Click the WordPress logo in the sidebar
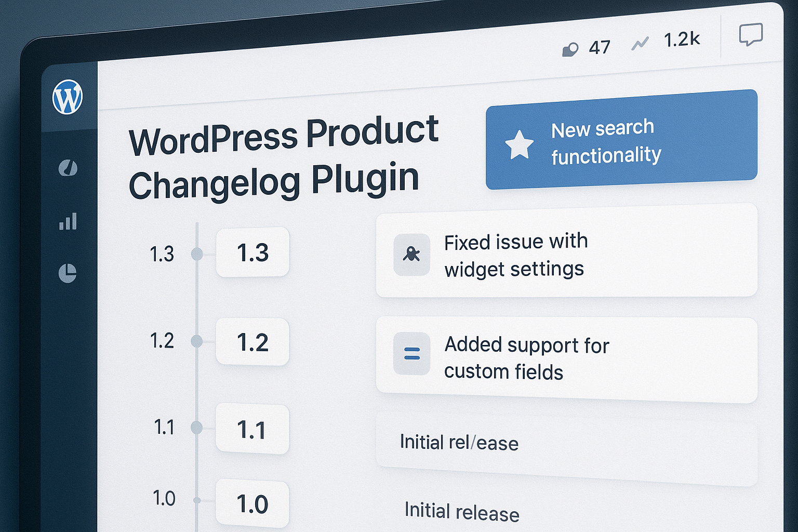The image size is (798, 532). (68, 97)
